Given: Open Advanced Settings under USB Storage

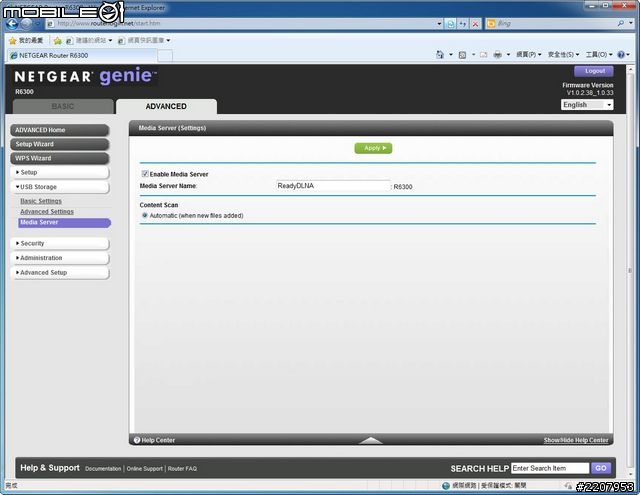Looking at the screenshot, I should tap(47, 212).
